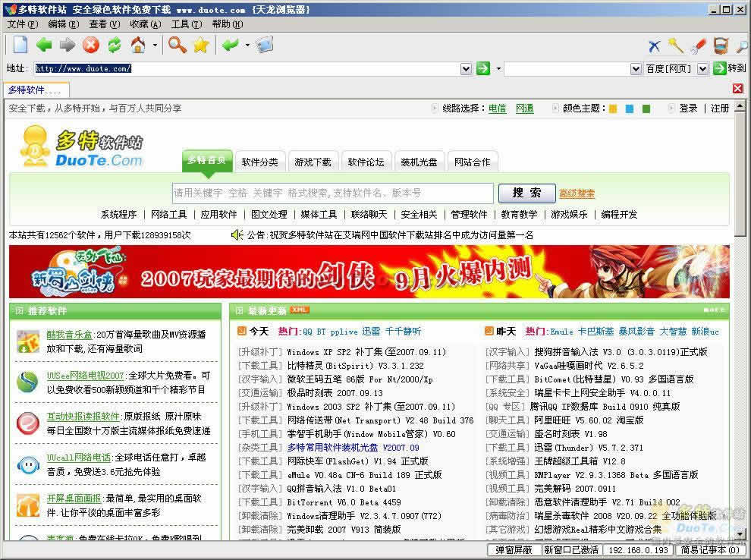The width and height of the screenshot is (751, 560).
Task: Go to the home page via house icon
Action: pos(138,45)
